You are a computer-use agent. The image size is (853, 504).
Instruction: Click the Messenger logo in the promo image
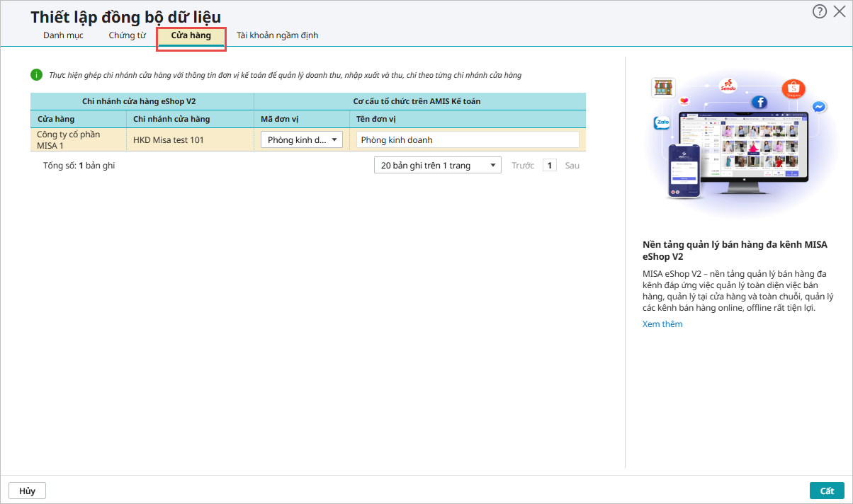pyautogui.click(x=818, y=107)
